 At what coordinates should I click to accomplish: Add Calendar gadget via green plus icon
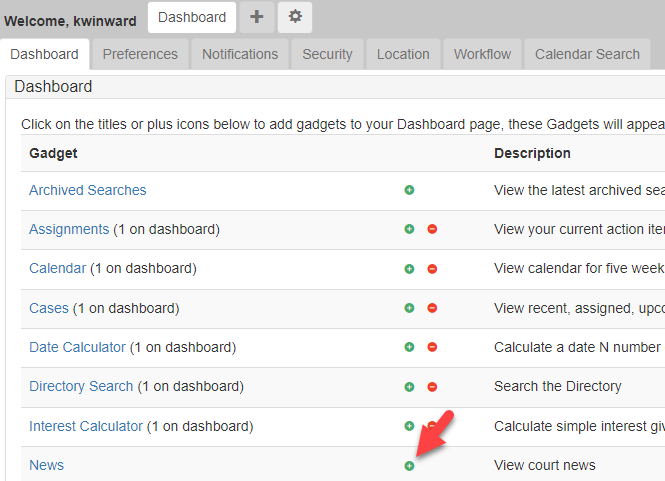[409, 269]
